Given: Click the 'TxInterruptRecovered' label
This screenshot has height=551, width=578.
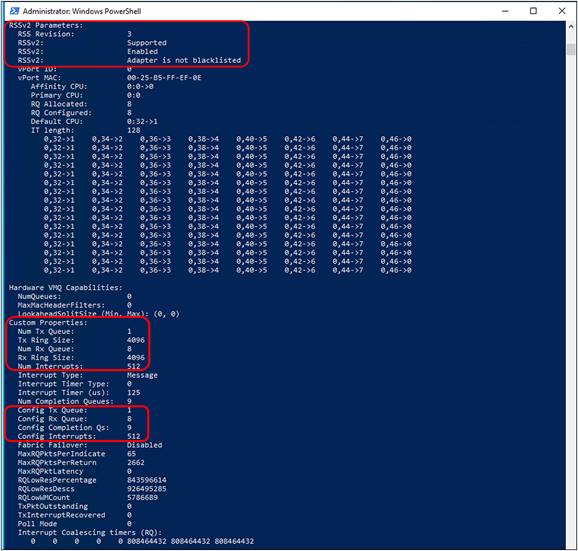Looking at the screenshot, I should tap(61, 515).
